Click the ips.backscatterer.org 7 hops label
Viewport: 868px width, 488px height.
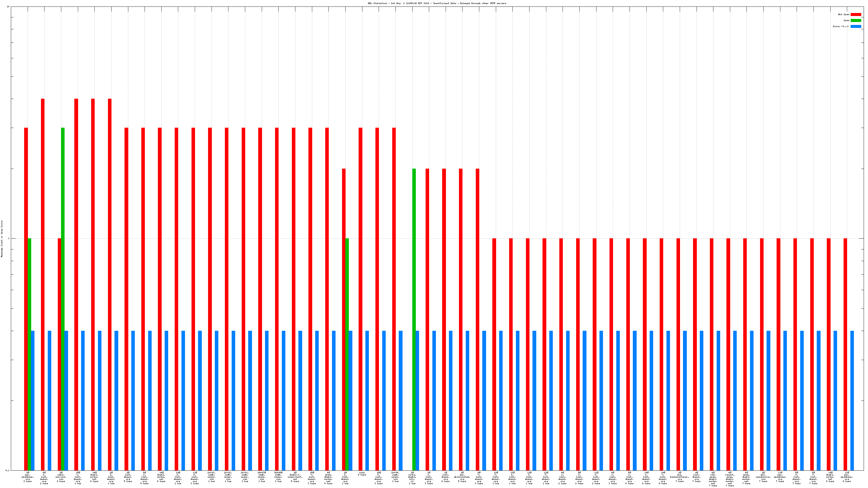[x=679, y=477]
